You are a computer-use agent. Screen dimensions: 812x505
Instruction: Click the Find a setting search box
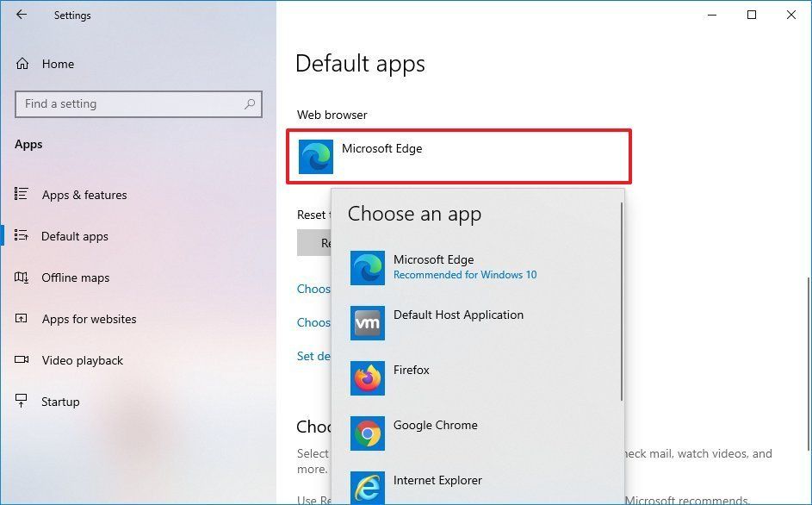tap(138, 104)
